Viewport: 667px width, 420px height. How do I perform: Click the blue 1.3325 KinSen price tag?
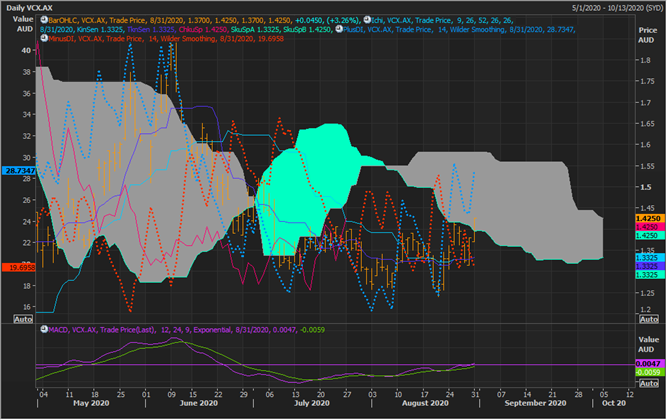tap(650, 258)
